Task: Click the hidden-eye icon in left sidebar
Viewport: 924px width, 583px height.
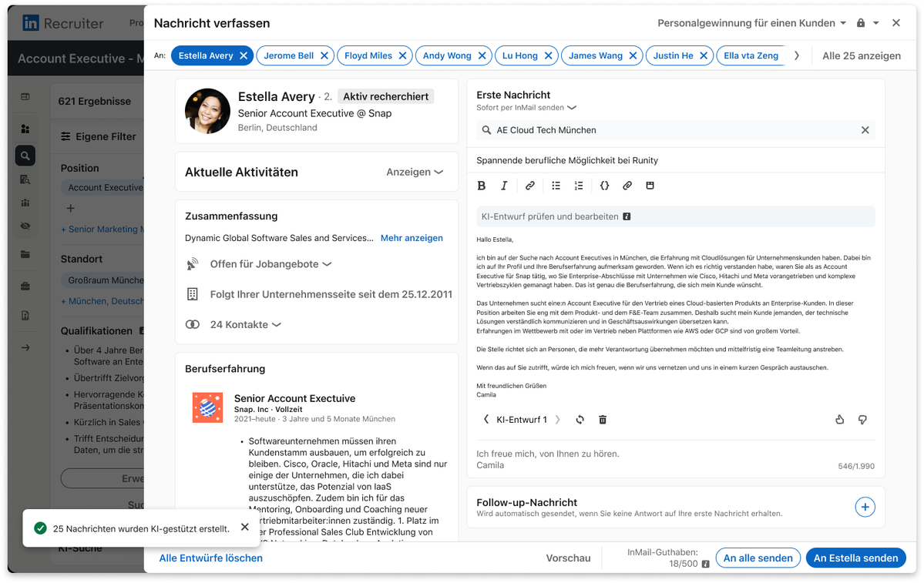Action: tap(25, 226)
